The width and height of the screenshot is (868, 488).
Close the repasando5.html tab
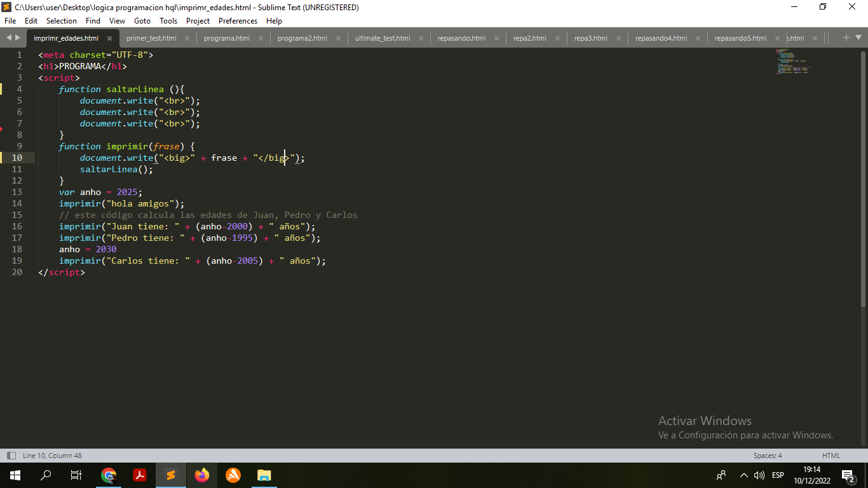point(777,38)
